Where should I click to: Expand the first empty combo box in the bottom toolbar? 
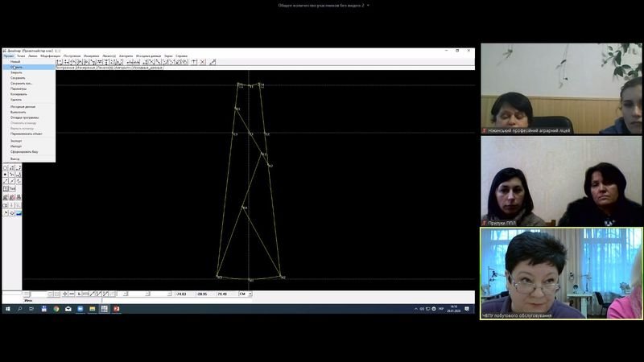[50, 294]
